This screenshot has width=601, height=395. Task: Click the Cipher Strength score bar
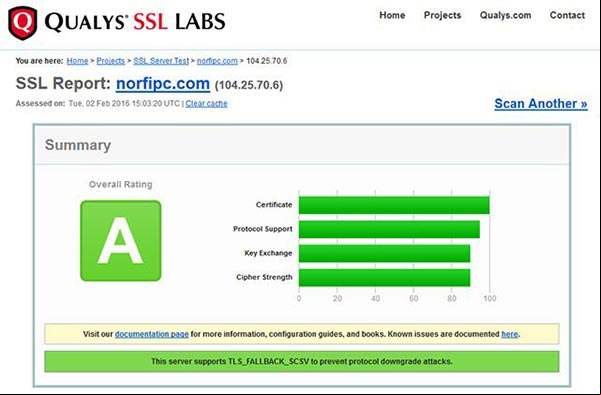click(384, 277)
